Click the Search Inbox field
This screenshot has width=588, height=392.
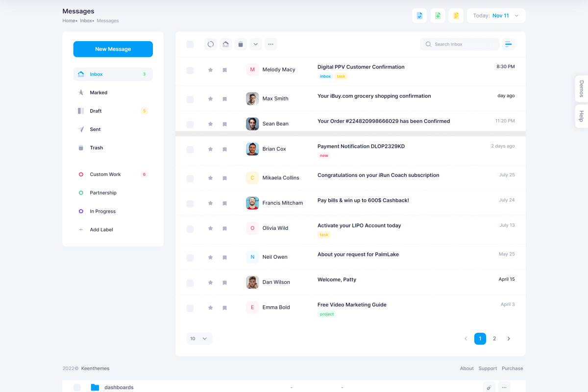tap(460, 44)
